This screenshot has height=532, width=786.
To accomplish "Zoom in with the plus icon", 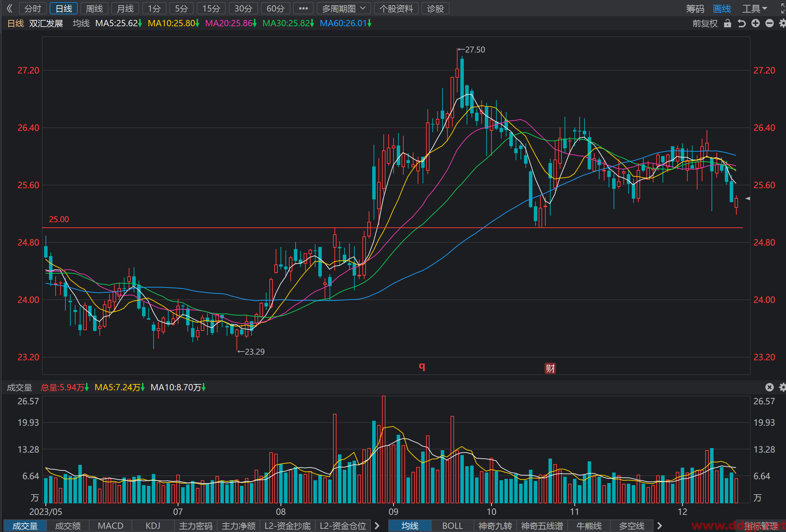I will [x=756, y=23].
